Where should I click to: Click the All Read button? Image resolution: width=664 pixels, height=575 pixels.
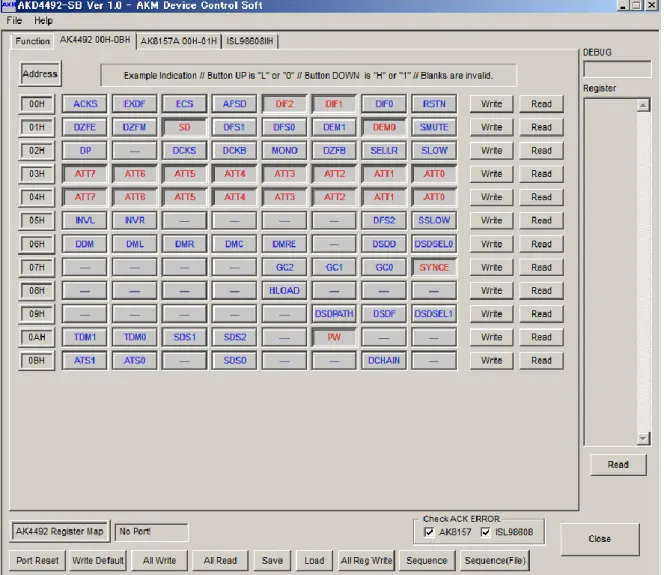220,560
